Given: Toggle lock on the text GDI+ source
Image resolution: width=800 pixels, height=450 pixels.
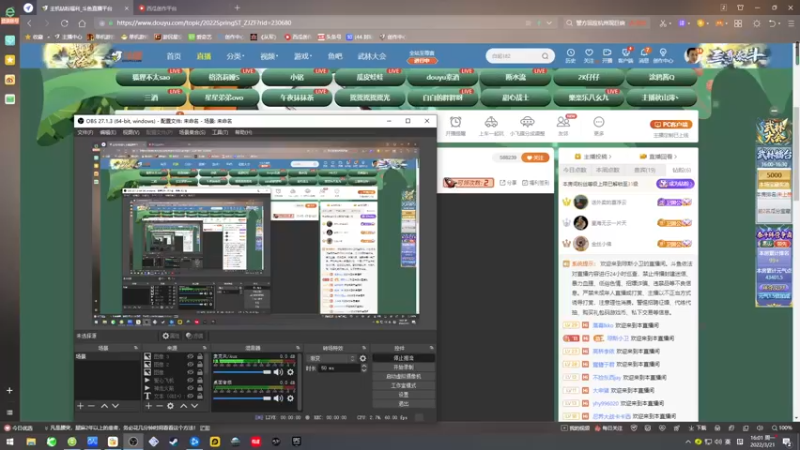Looking at the screenshot, I should pos(200,396).
